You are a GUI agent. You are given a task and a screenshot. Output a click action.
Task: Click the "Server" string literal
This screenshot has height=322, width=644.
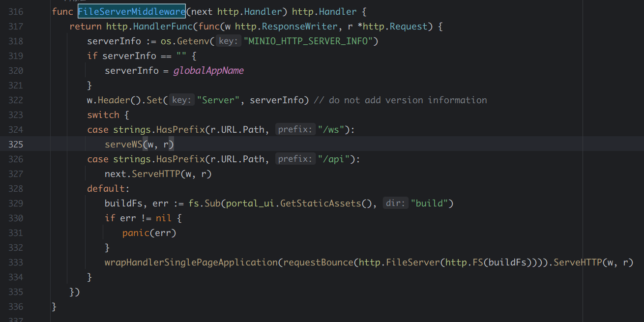click(218, 100)
